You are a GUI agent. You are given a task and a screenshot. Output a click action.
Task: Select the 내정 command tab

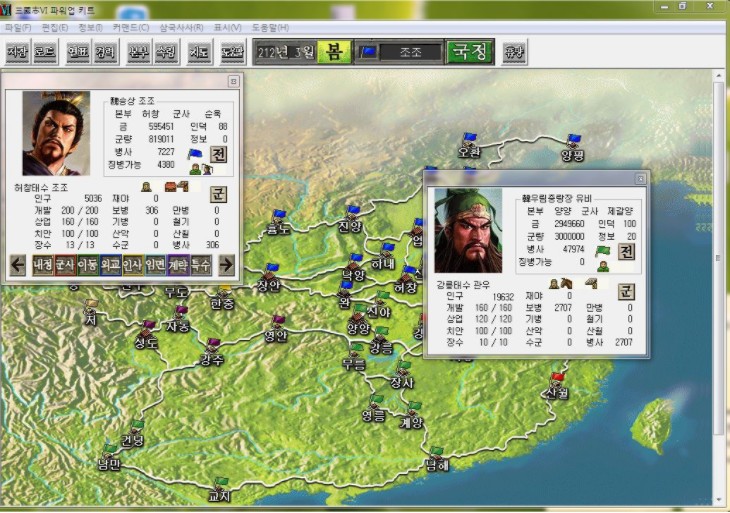(43, 265)
